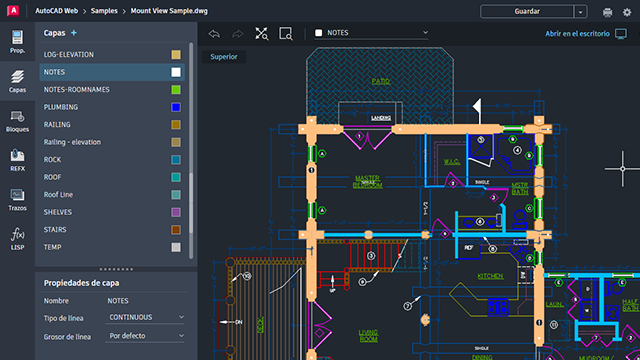
Task: Open the Bloques panel in sidebar
Action: tap(17, 121)
